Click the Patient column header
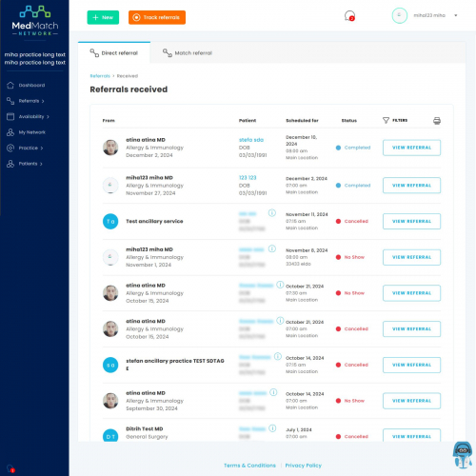The image size is (476, 476). coord(248,121)
